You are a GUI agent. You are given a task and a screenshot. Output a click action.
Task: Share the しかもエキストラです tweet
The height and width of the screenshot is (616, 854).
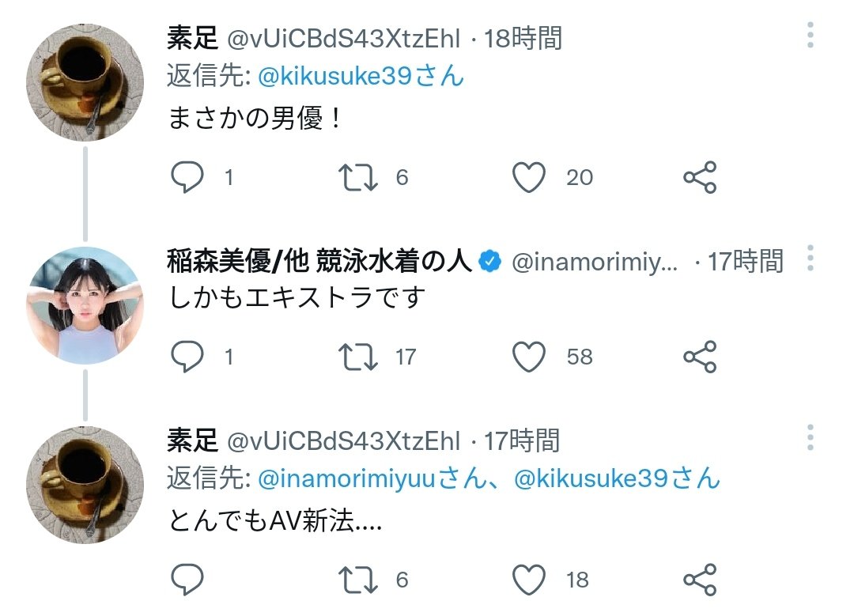700,357
